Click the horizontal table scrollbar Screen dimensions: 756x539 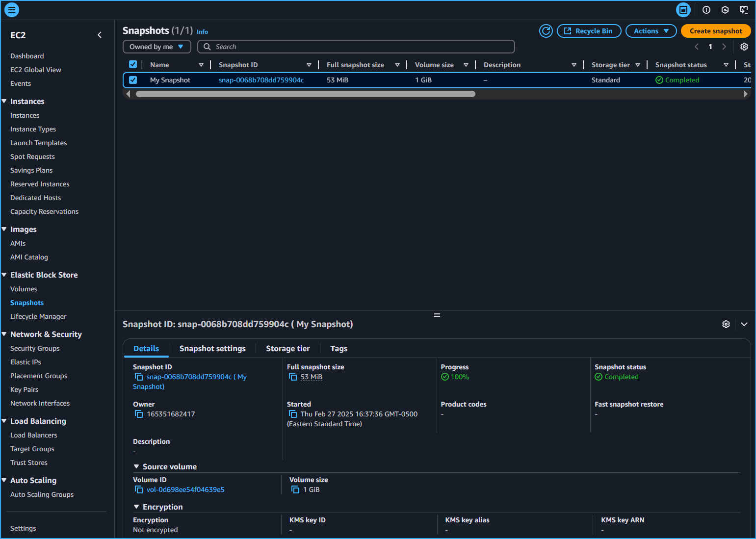[x=305, y=94]
